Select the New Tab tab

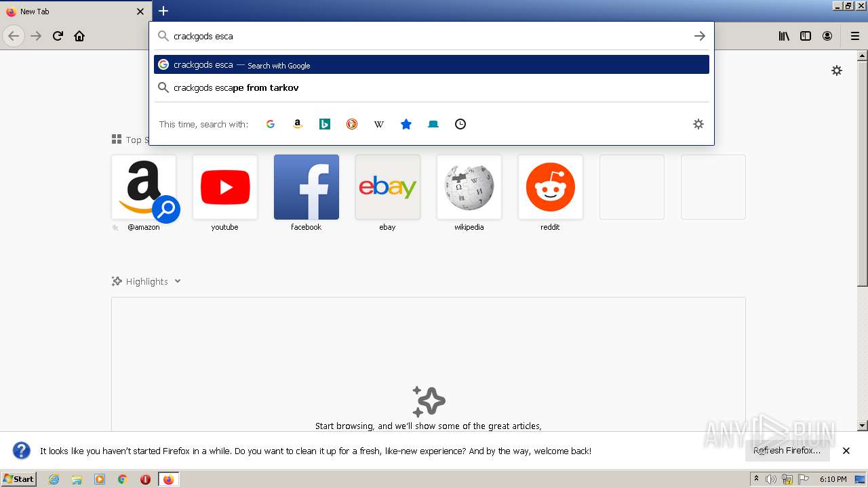(75, 12)
